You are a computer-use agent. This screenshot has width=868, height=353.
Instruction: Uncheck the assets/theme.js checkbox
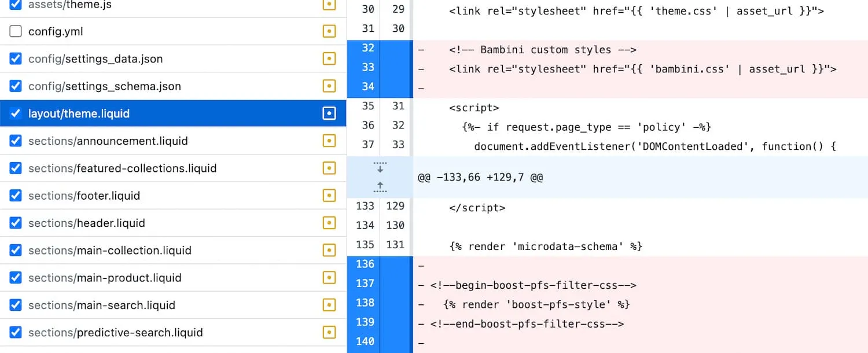pos(16,5)
